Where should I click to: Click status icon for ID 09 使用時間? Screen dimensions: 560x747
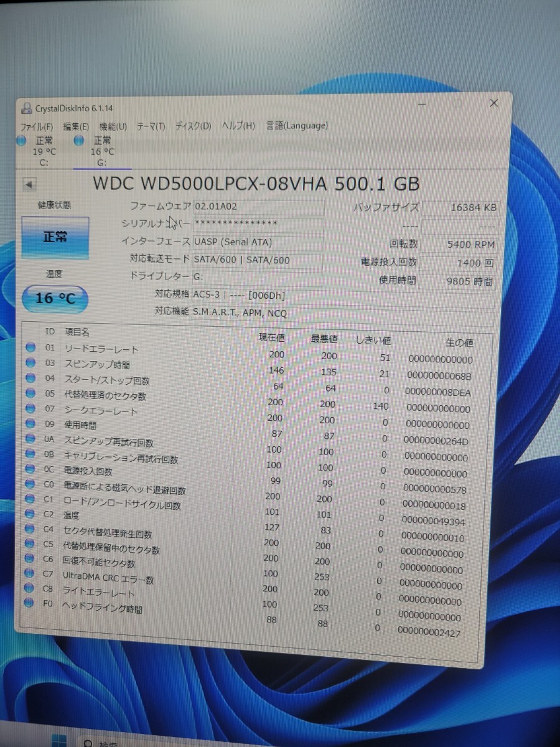point(30,423)
